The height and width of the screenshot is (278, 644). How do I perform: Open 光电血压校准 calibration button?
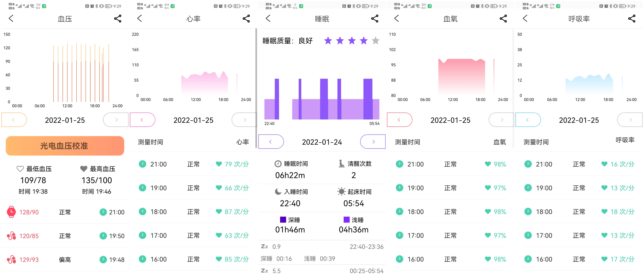65,146
